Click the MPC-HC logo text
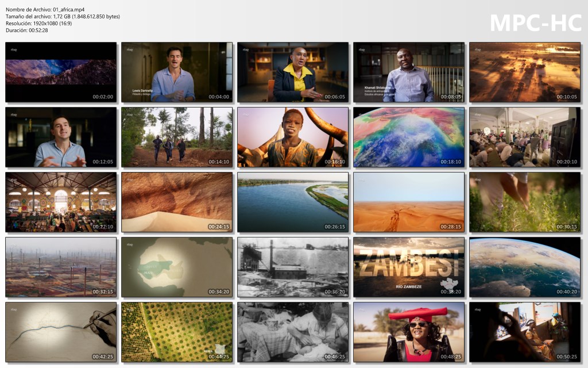 tap(535, 22)
